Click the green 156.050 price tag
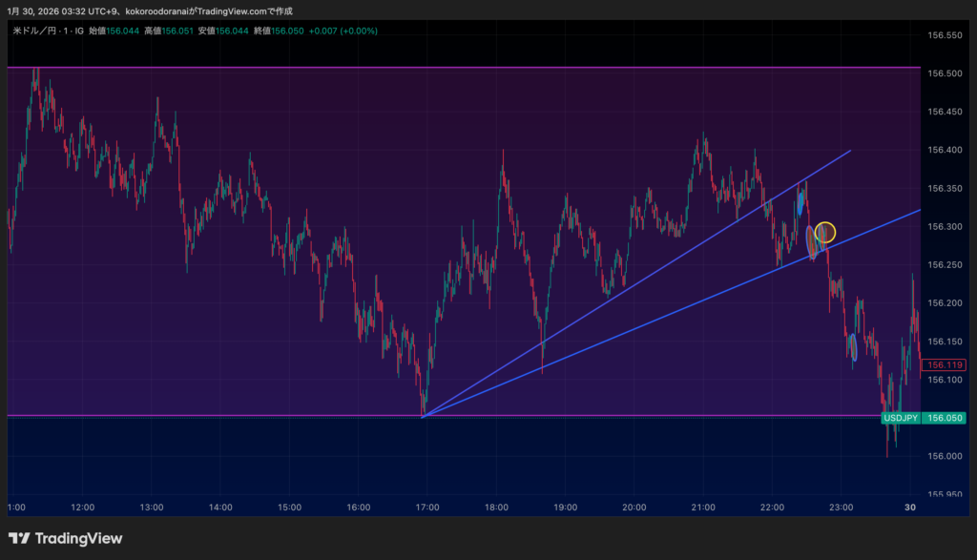The height and width of the screenshot is (560, 977). (x=946, y=418)
